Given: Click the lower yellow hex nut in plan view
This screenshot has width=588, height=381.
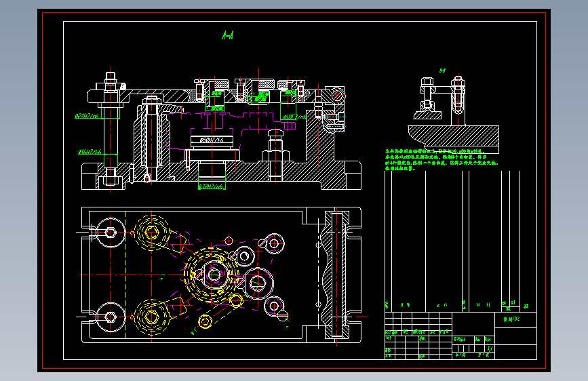Looking at the screenshot, I should [x=152, y=317].
